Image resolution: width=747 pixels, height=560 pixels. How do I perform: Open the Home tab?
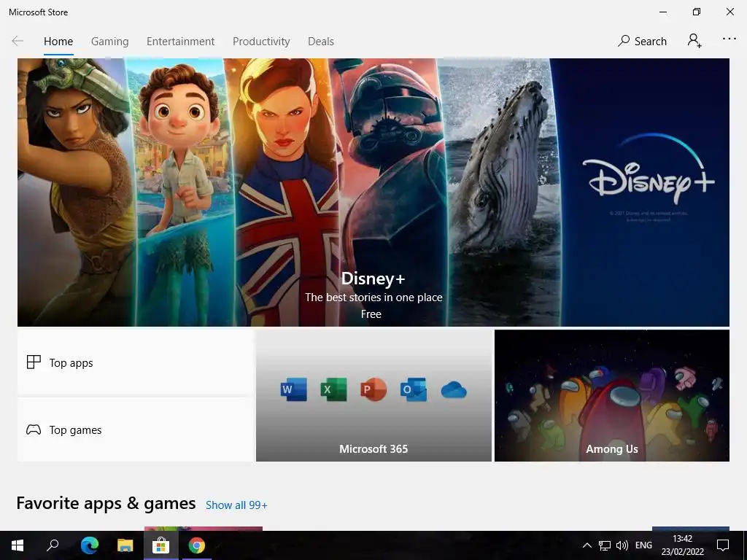(58, 42)
